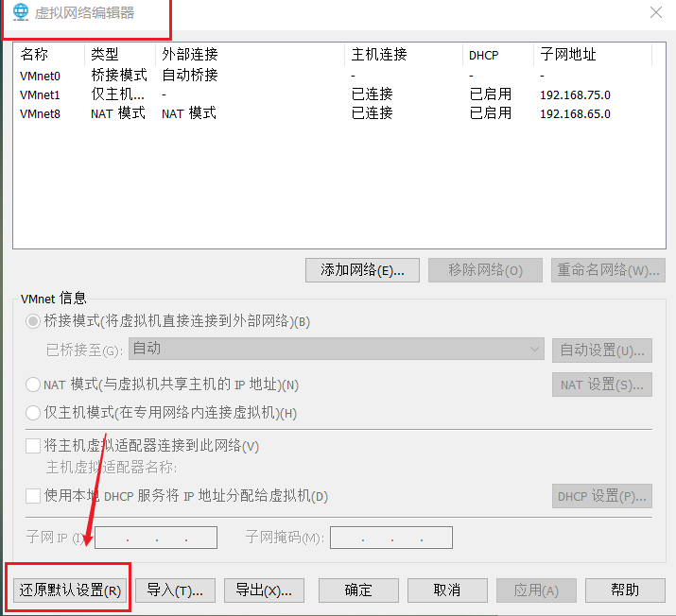
Task: Select the 桥接模式 radio button
Action: click(x=33, y=321)
